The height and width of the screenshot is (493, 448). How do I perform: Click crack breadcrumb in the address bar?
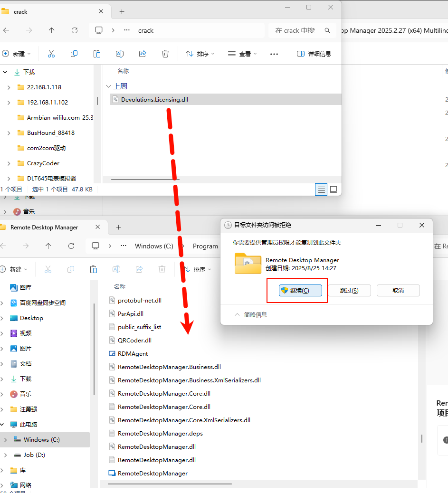tap(146, 30)
